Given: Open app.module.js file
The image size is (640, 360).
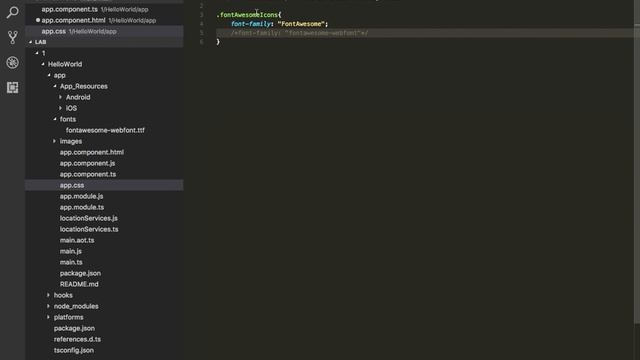Looking at the screenshot, I should [81, 196].
